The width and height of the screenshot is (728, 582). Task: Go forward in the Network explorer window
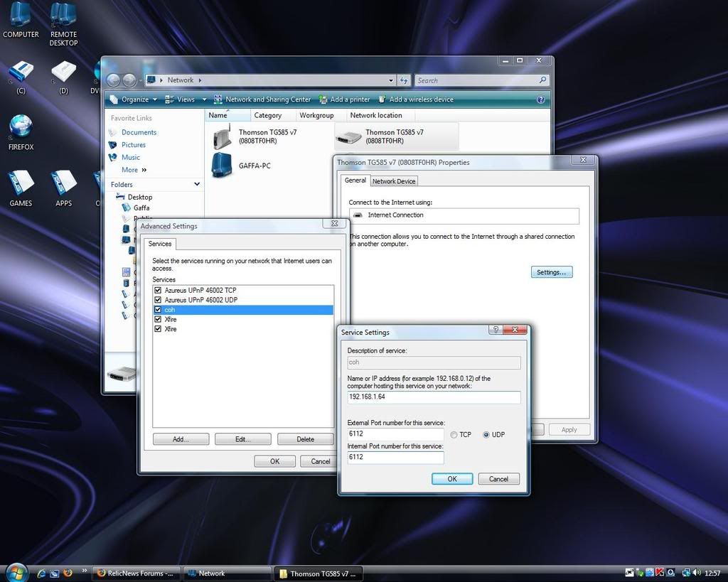click(x=129, y=80)
